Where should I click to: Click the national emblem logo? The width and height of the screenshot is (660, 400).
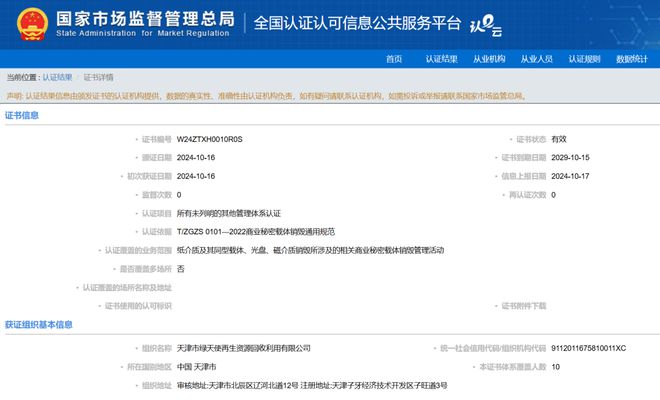pos(32,24)
